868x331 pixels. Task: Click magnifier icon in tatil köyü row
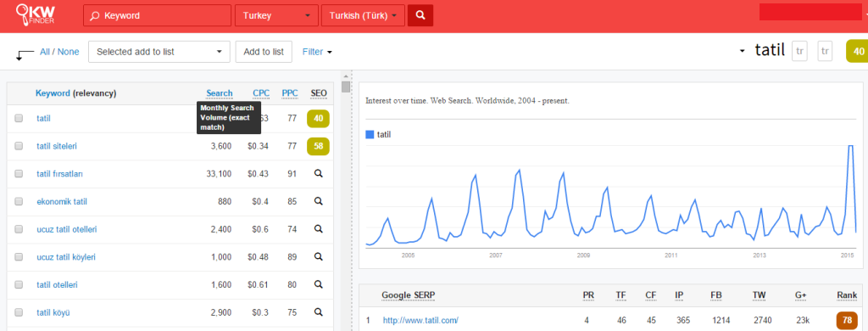click(x=319, y=312)
